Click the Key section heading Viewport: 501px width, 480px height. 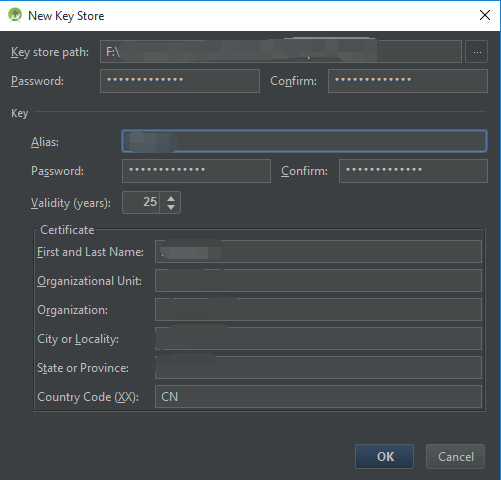point(20,113)
